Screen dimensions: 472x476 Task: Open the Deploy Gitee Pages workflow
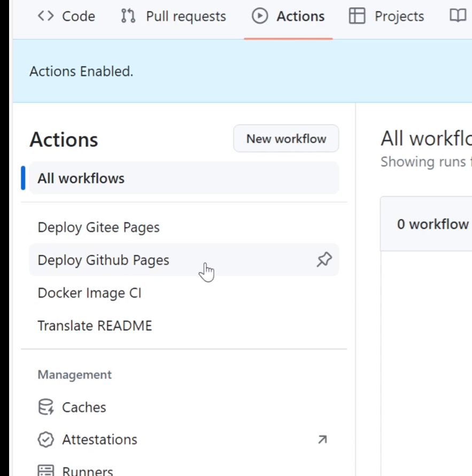coord(98,227)
